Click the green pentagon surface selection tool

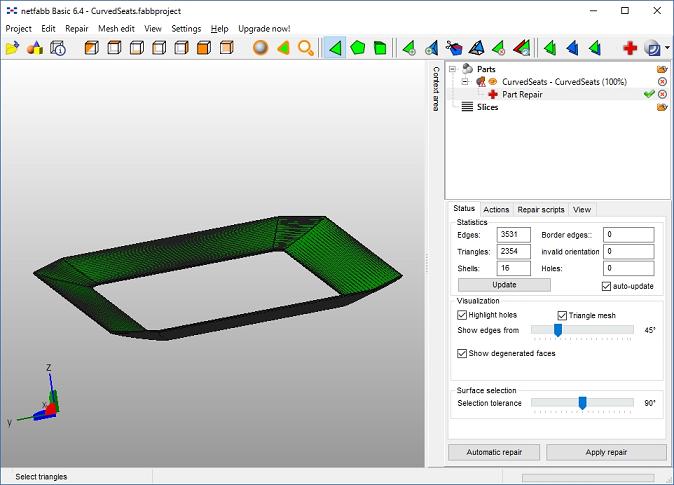click(358, 48)
